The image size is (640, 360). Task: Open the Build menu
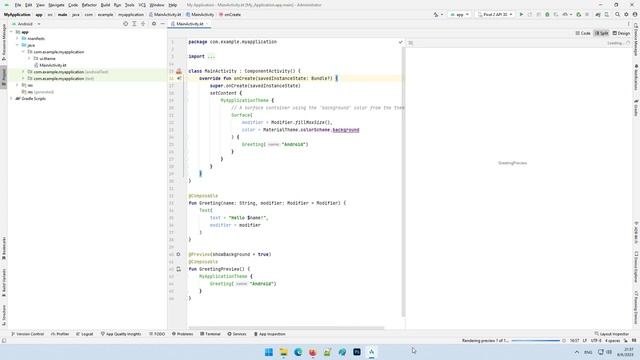tap(105, 5)
